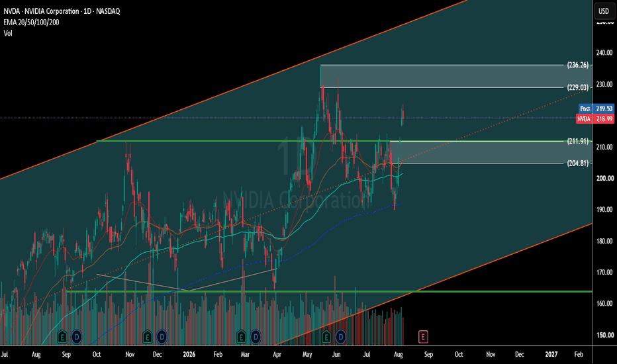The width and height of the screenshot is (617, 364).
Task: Open the dividend D marker near March 2026
Action: [x=256, y=337]
